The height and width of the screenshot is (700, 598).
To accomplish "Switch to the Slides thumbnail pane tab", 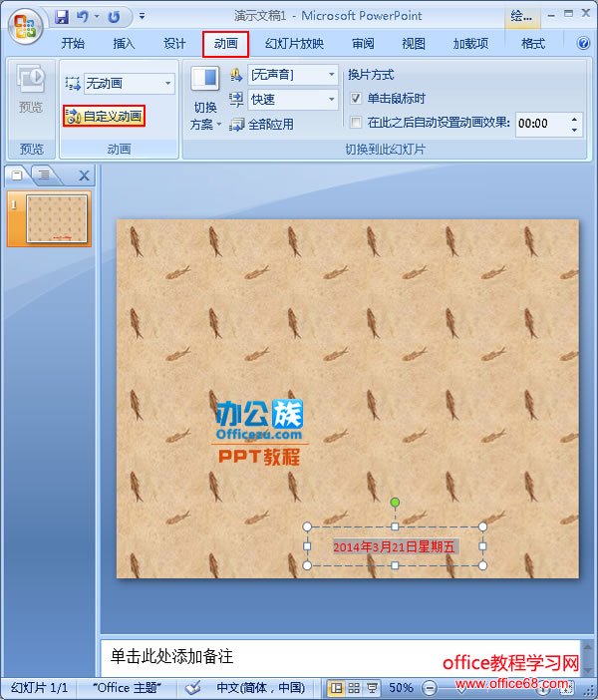I will coord(17,175).
